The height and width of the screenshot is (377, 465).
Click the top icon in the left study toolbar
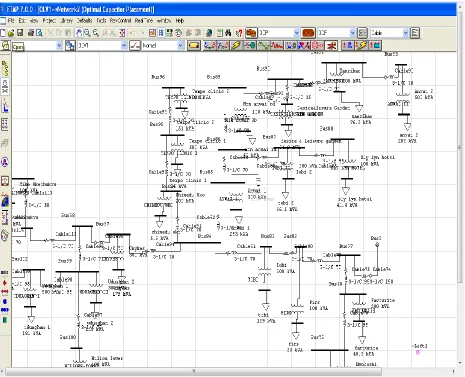[5, 68]
